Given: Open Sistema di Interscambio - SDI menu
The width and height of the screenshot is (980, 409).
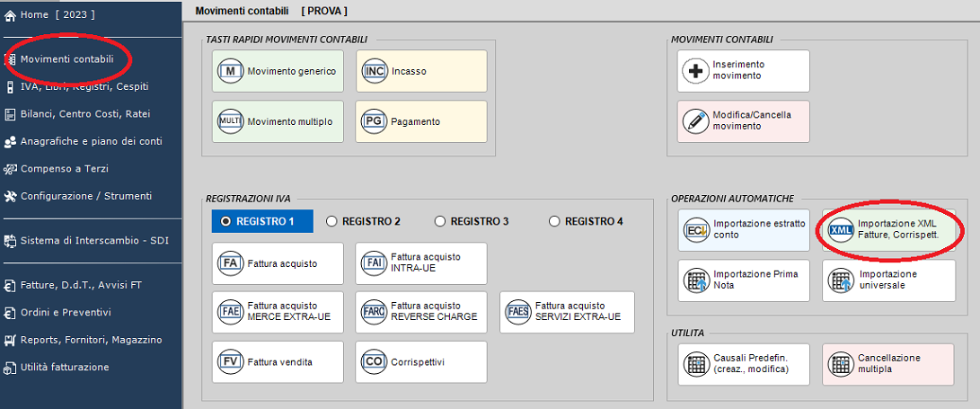Looking at the screenshot, I should (94, 240).
